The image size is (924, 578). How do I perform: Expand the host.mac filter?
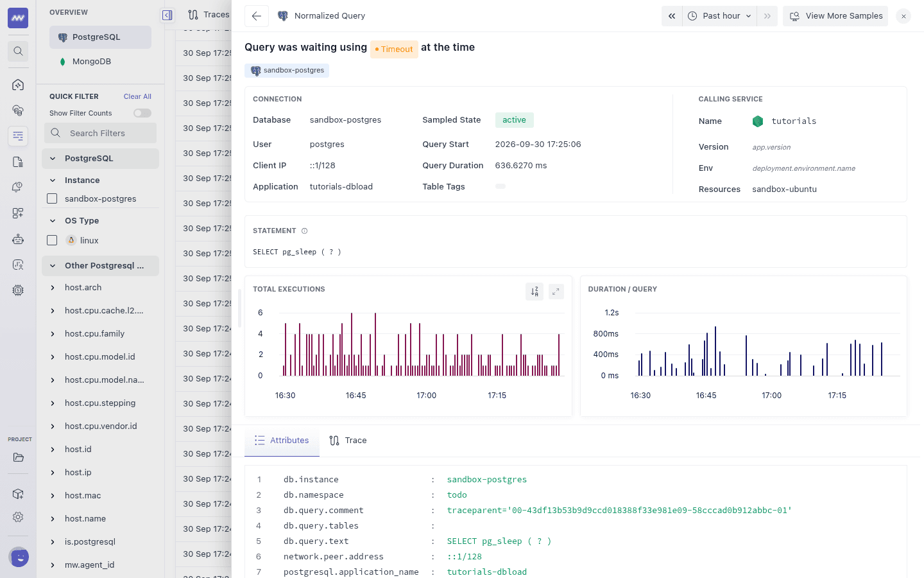tap(53, 496)
